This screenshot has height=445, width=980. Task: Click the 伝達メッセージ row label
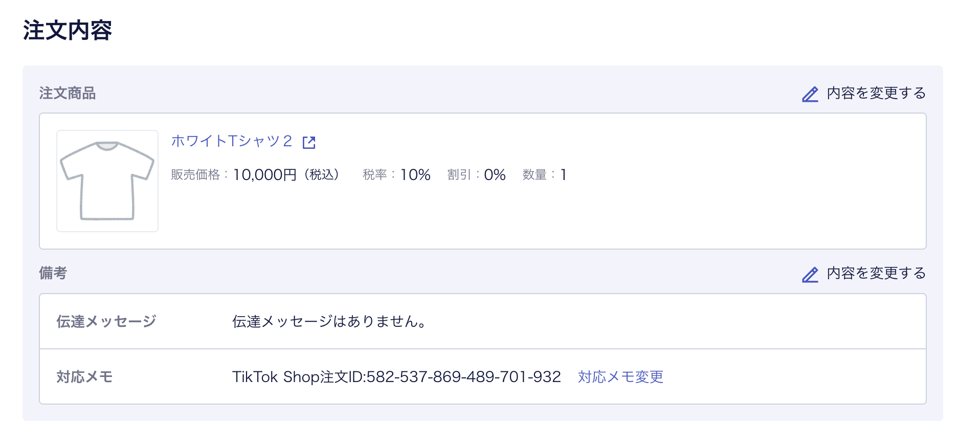(x=106, y=321)
